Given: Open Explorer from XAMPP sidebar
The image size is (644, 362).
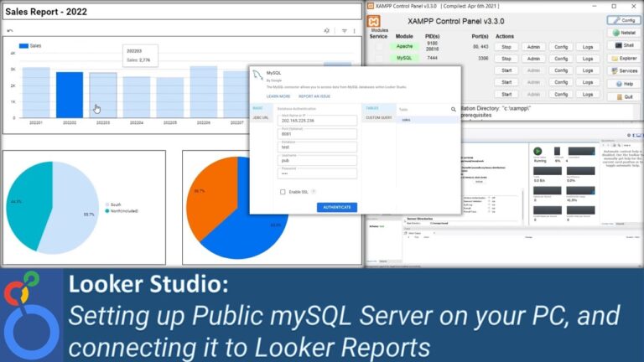Looking at the screenshot, I should point(624,59).
